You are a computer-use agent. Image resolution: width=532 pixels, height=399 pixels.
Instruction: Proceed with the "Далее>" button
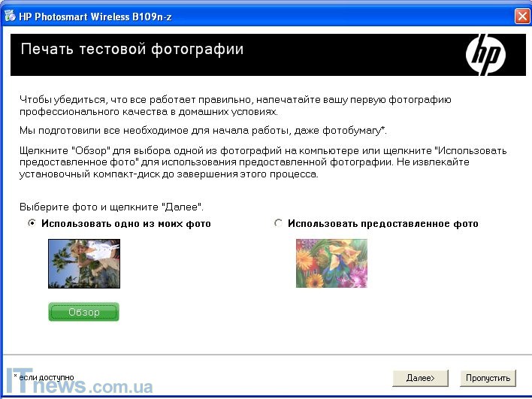pyautogui.click(x=420, y=377)
